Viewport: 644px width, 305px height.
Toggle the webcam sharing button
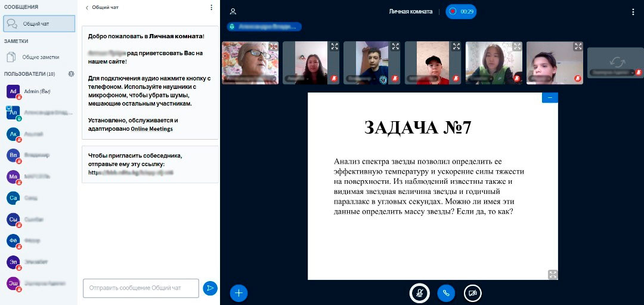tap(473, 293)
